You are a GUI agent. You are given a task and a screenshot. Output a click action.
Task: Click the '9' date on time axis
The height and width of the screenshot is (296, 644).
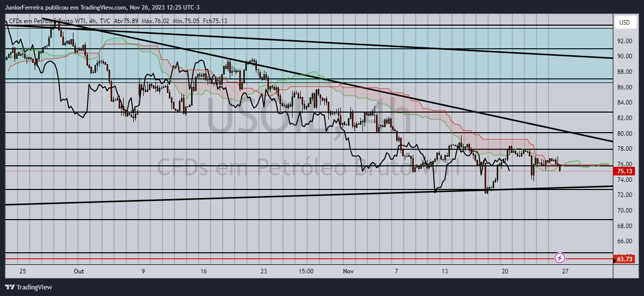click(143, 271)
